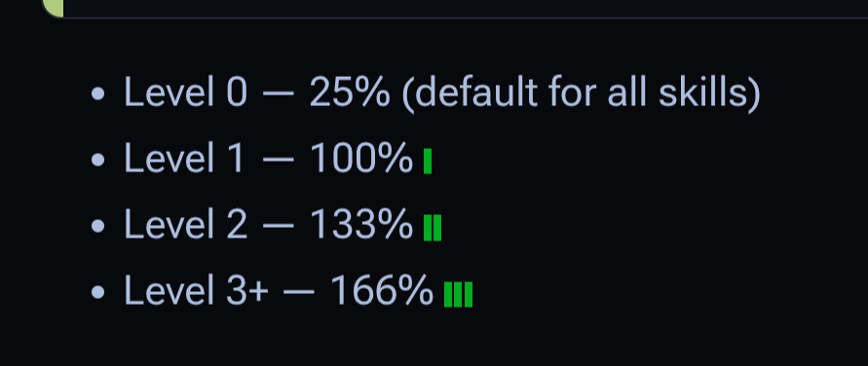
Task: Select the bullet point before Level 0
Action: tap(97, 94)
